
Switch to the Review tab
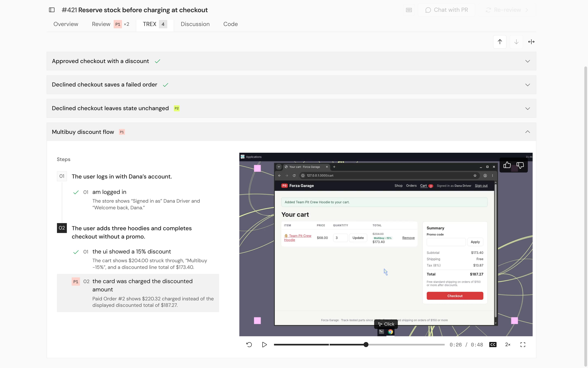[x=110, y=24]
